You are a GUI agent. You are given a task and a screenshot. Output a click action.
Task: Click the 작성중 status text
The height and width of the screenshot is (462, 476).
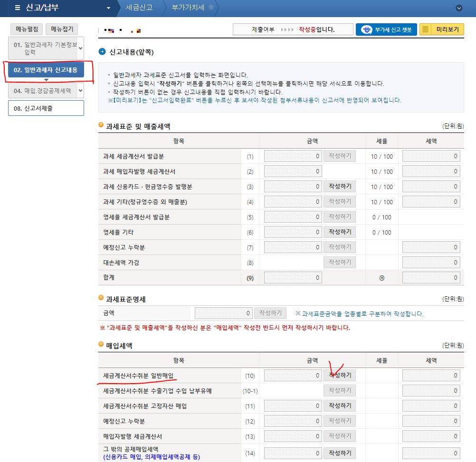307,29
